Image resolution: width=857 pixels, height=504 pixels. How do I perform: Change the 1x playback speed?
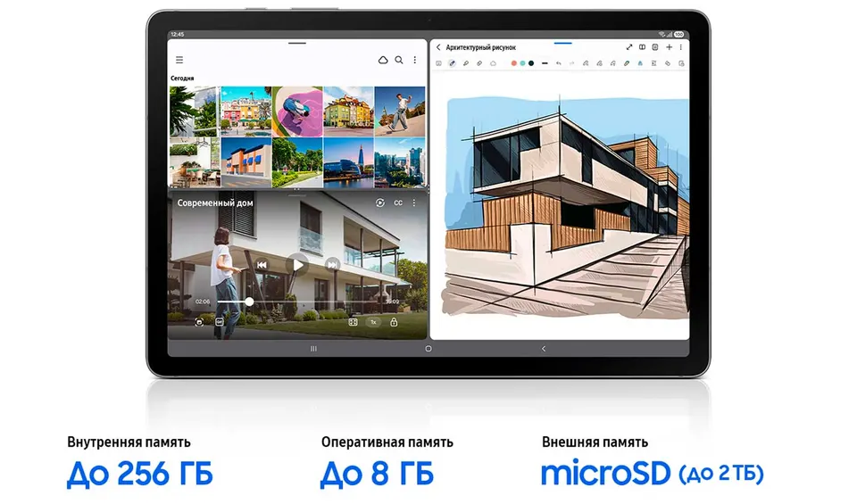point(373,322)
